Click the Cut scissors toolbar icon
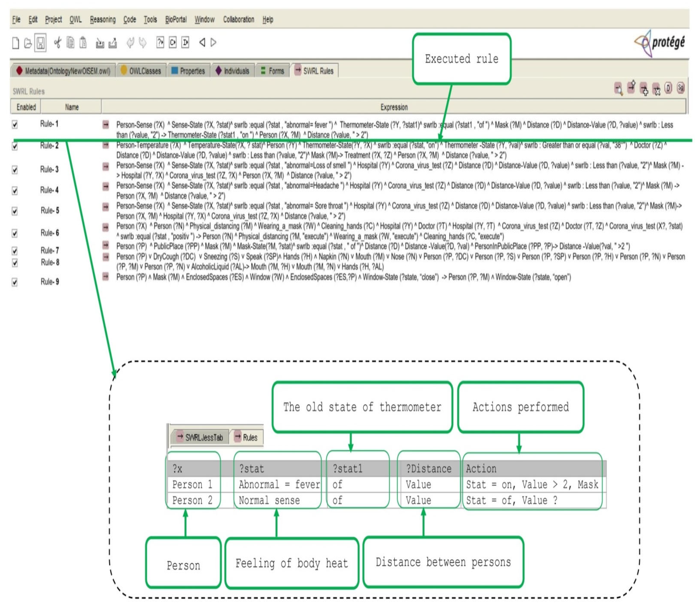This screenshot has height=605, width=700. pos(57,43)
